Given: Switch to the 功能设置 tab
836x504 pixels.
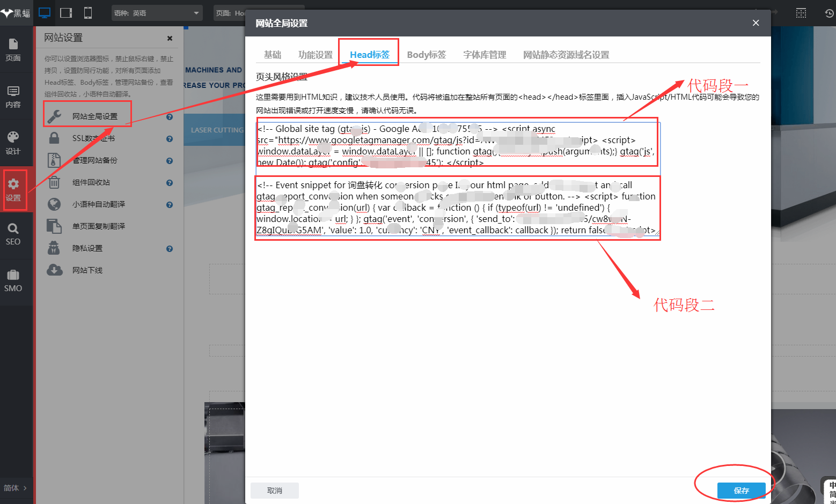Looking at the screenshot, I should click(315, 55).
